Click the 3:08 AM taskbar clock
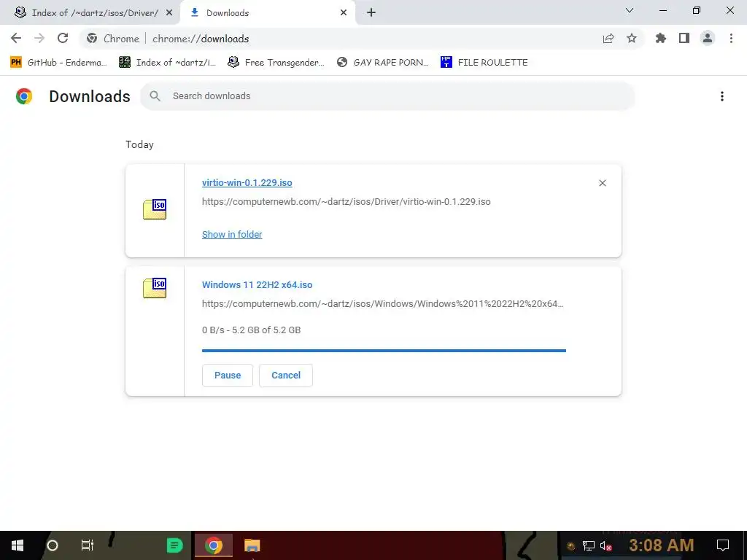Image resolution: width=747 pixels, height=560 pixels. 661,545
